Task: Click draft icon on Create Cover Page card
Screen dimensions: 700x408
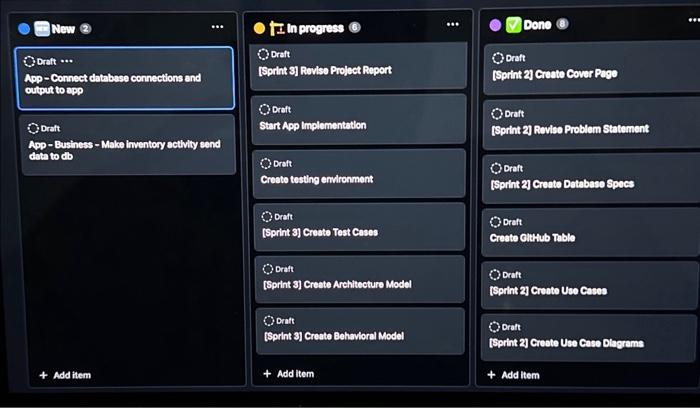Action: point(498,58)
